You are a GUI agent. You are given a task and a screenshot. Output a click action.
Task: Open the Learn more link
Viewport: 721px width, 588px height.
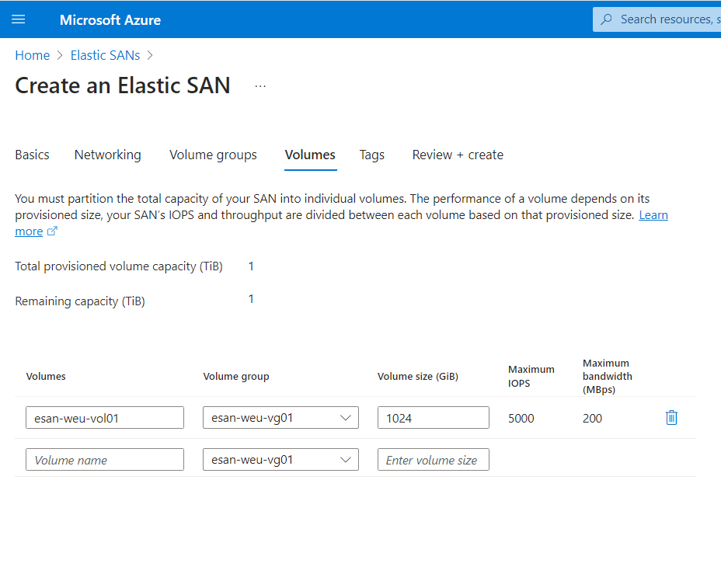click(x=653, y=214)
